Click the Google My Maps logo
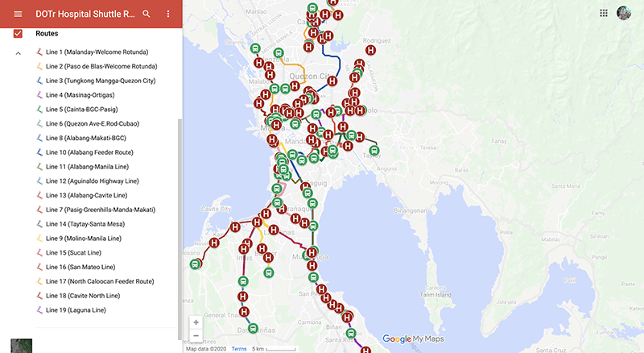Viewport: 644px width, 353px height. pos(413,339)
